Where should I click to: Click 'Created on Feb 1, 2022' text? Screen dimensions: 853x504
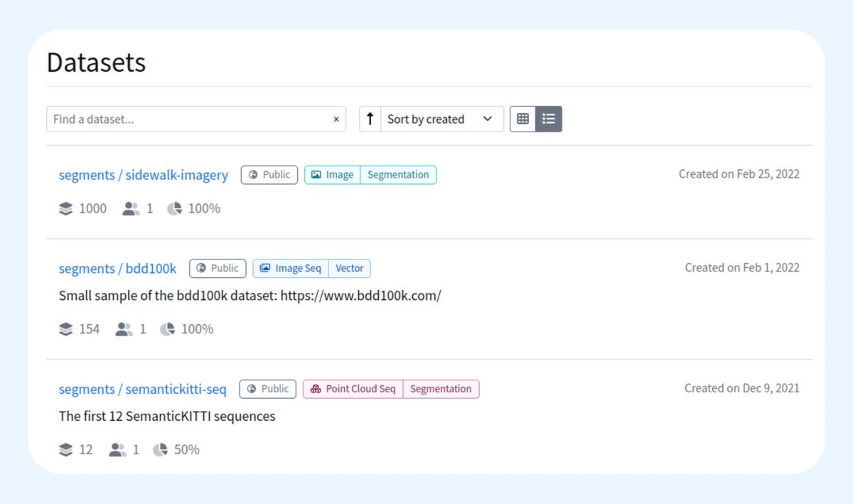click(x=742, y=268)
